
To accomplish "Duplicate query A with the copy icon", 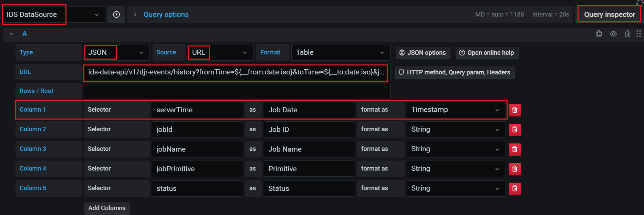I will click(599, 34).
